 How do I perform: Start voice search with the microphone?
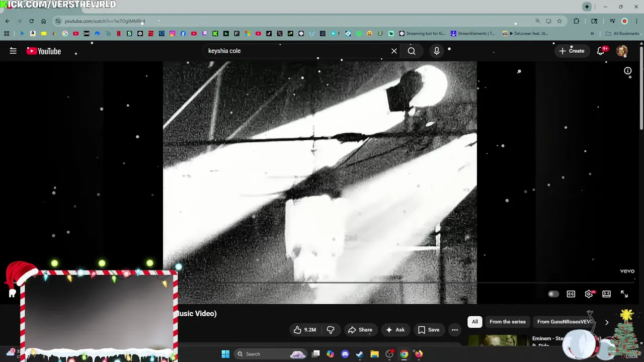(x=437, y=51)
